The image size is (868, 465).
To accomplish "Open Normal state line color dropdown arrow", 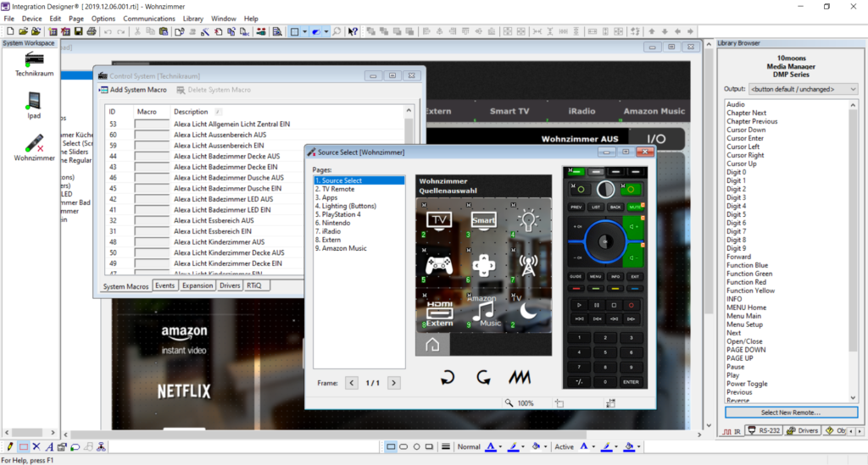I will click(x=522, y=446).
